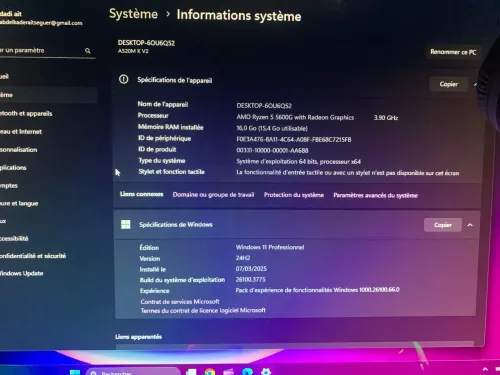Copy the device specifications with Copier
The width and height of the screenshot is (500, 375).
click(449, 84)
